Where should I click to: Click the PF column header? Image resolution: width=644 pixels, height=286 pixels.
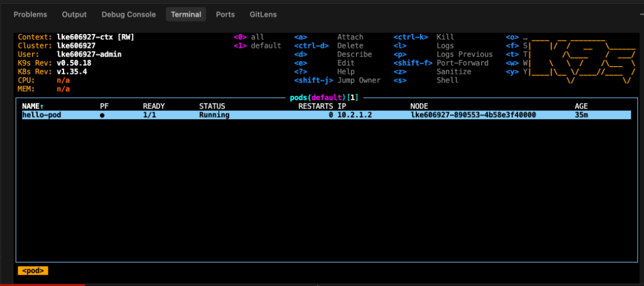click(x=104, y=106)
